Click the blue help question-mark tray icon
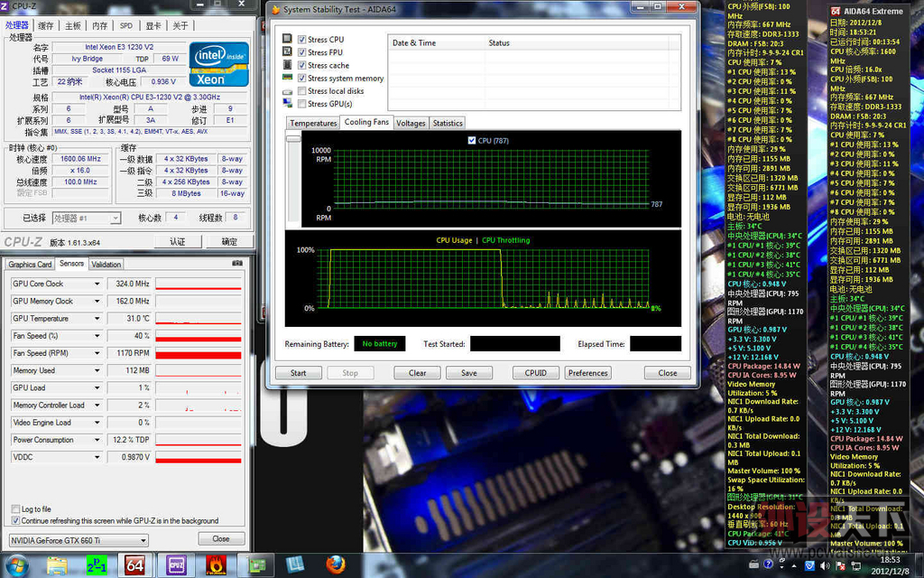Image resolution: width=924 pixels, height=578 pixels. [x=769, y=564]
